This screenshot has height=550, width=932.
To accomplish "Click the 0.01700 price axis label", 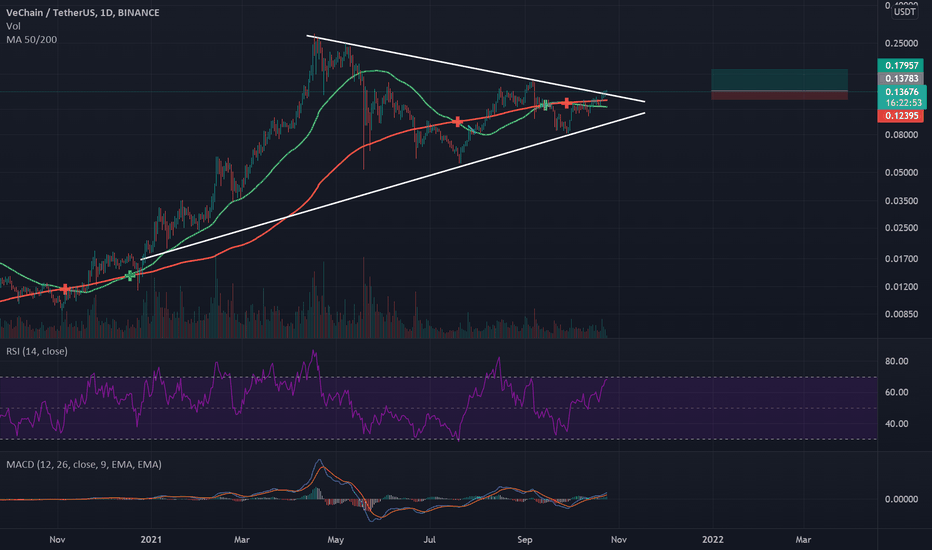I will click(x=901, y=259).
